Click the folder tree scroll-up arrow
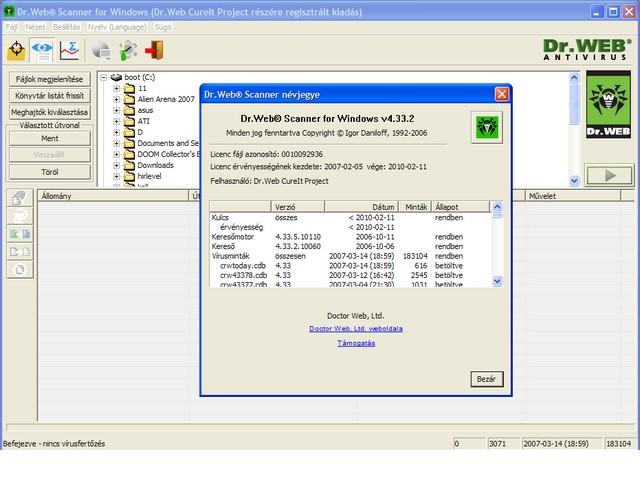This screenshot has height=480, width=640. (x=574, y=77)
